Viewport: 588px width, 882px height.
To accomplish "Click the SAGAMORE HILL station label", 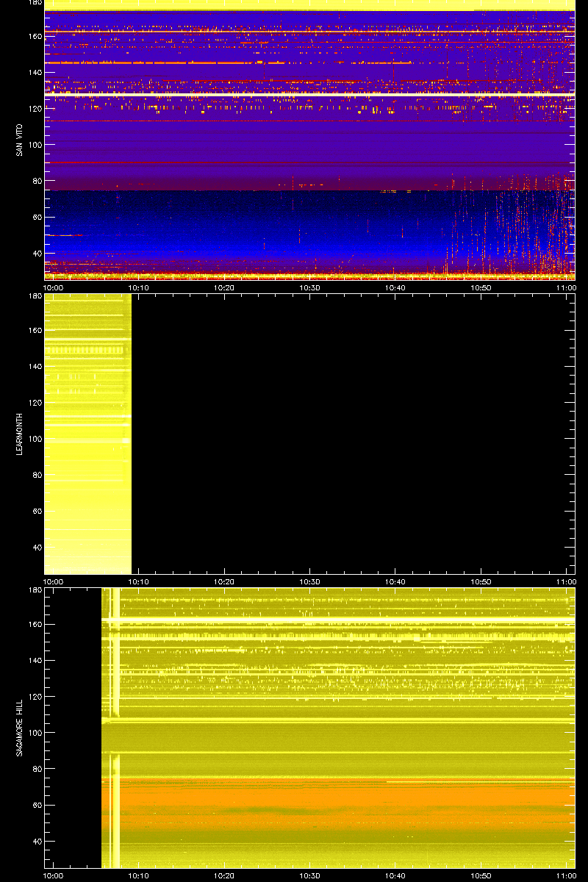I will (x=20, y=728).
